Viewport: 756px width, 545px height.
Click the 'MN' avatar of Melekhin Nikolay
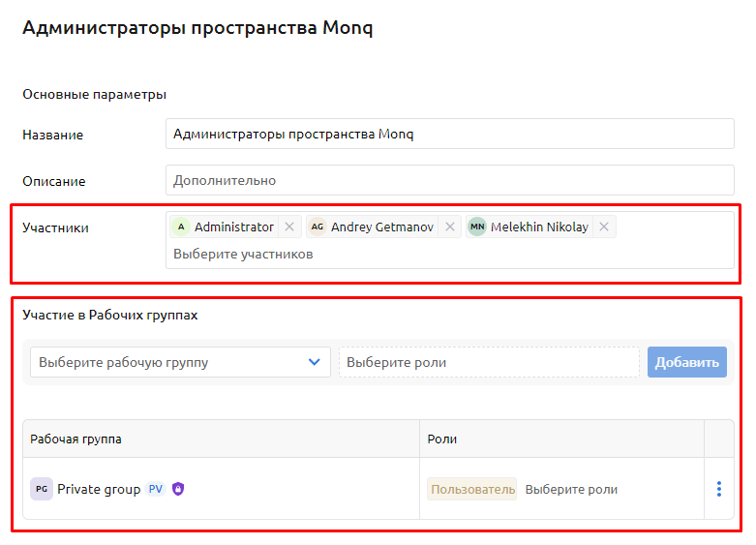coord(477,227)
